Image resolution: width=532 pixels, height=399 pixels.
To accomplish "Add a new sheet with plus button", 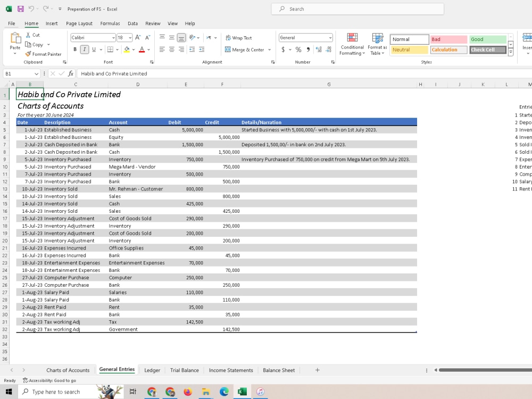I will tap(317, 370).
